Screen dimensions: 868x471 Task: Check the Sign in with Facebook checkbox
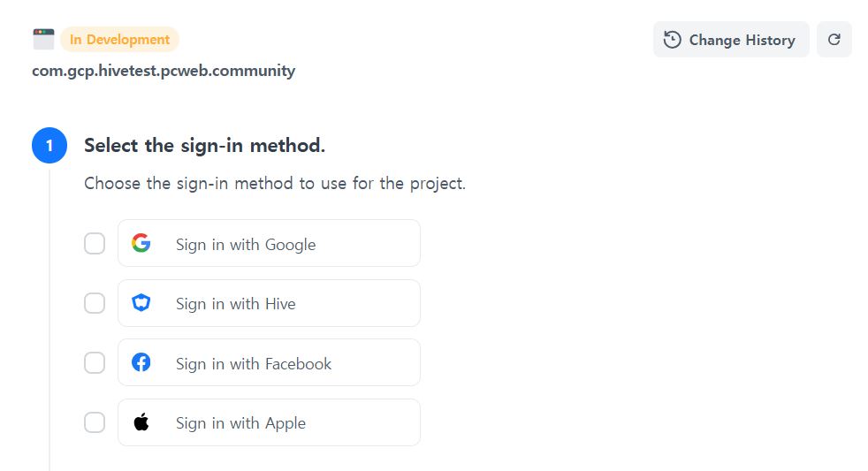coord(95,362)
